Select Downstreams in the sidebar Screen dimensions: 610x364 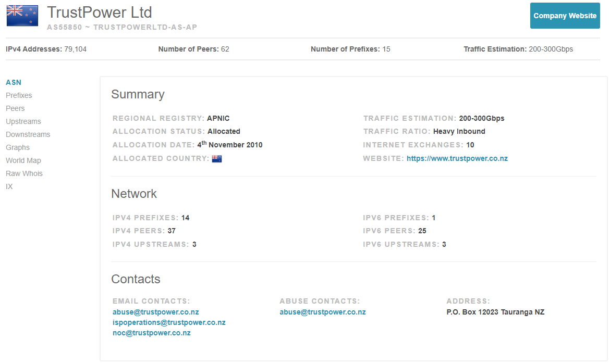click(28, 134)
